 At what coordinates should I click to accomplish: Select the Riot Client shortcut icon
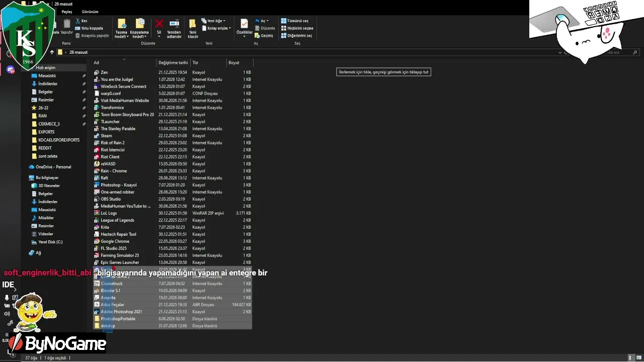pyautogui.click(x=97, y=157)
